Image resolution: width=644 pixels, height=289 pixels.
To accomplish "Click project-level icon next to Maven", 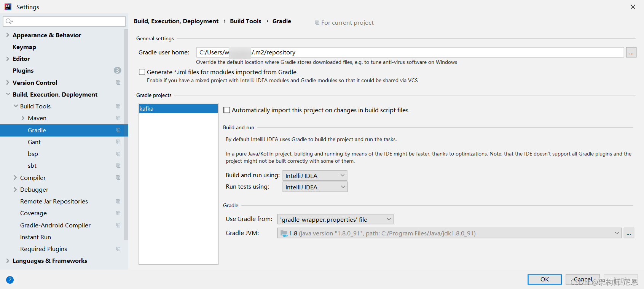I will [118, 118].
